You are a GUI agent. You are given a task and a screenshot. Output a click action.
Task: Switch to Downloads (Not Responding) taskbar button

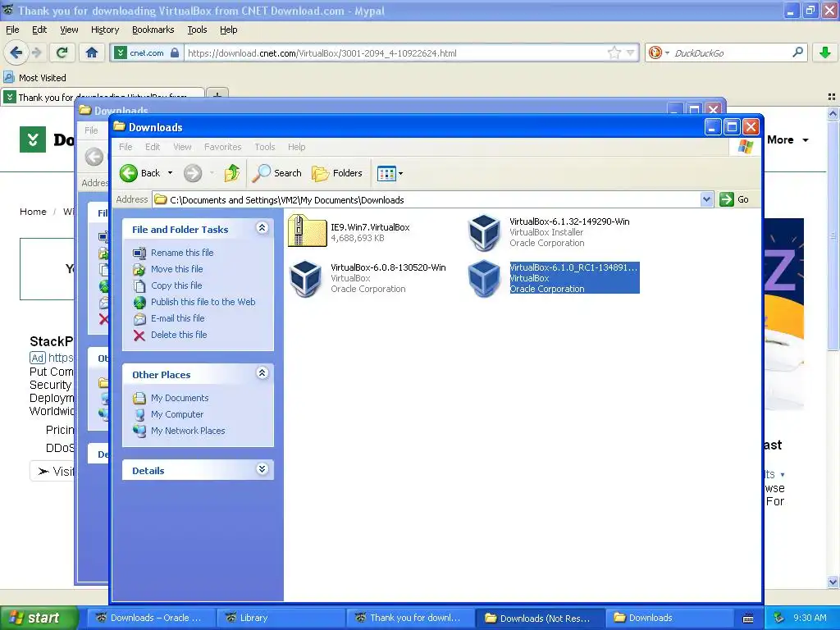(x=540, y=618)
